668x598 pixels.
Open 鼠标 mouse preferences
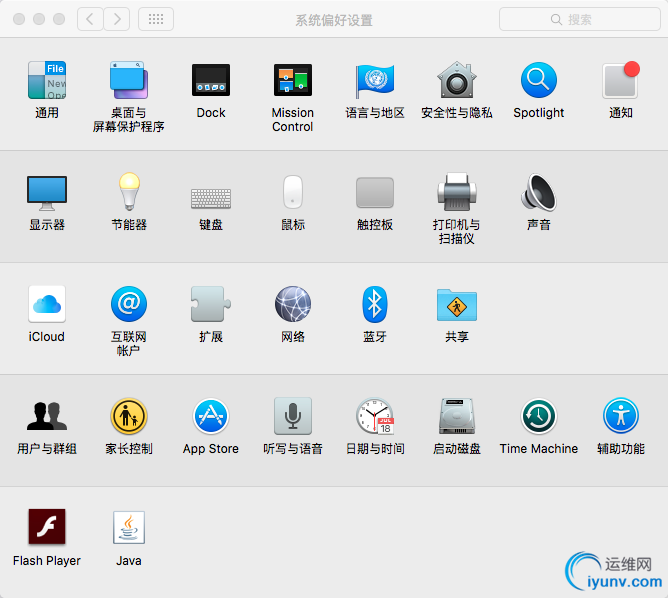[x=293, y=192]
